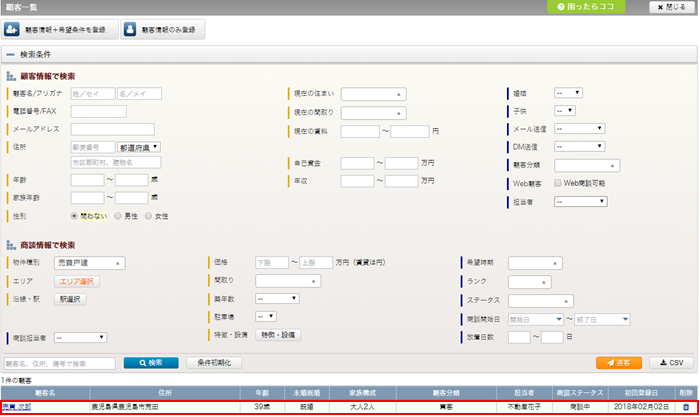
Task: Open the 困ったらココ help button
Action: pos(586,7)
